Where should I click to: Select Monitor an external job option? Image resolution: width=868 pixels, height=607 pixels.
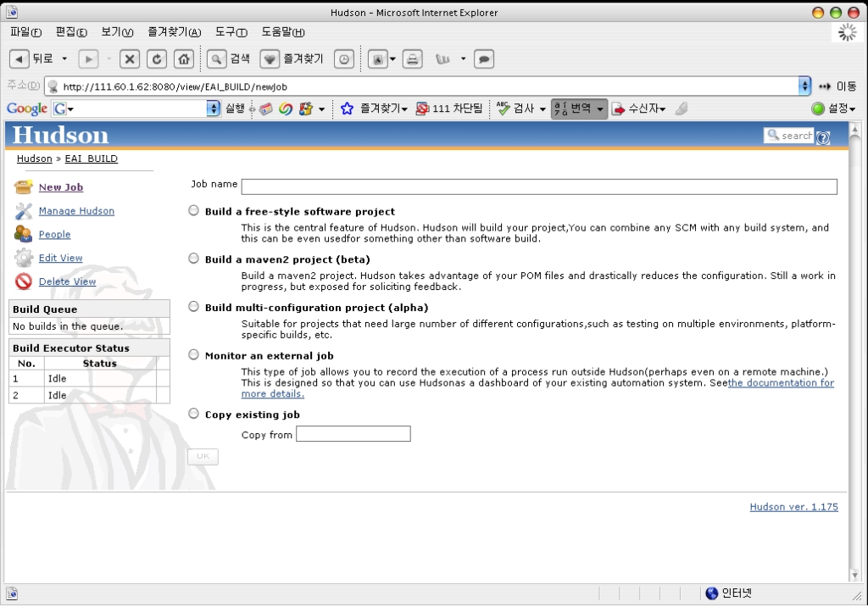click(x=193, y=354)
